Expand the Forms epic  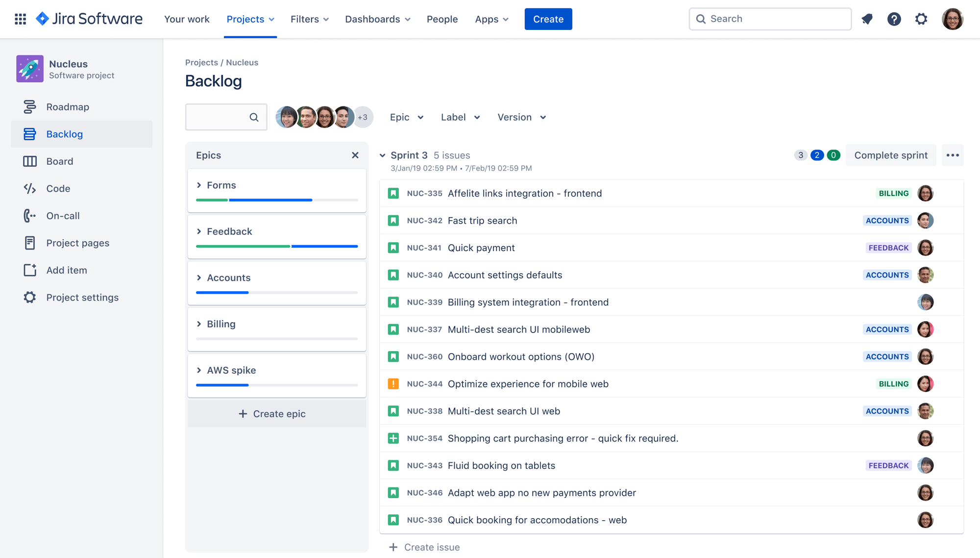[198, 185]
